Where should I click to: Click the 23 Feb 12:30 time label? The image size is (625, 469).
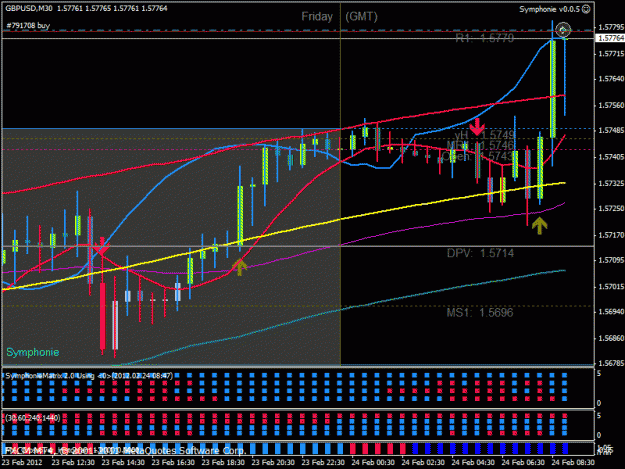point(73,463)
